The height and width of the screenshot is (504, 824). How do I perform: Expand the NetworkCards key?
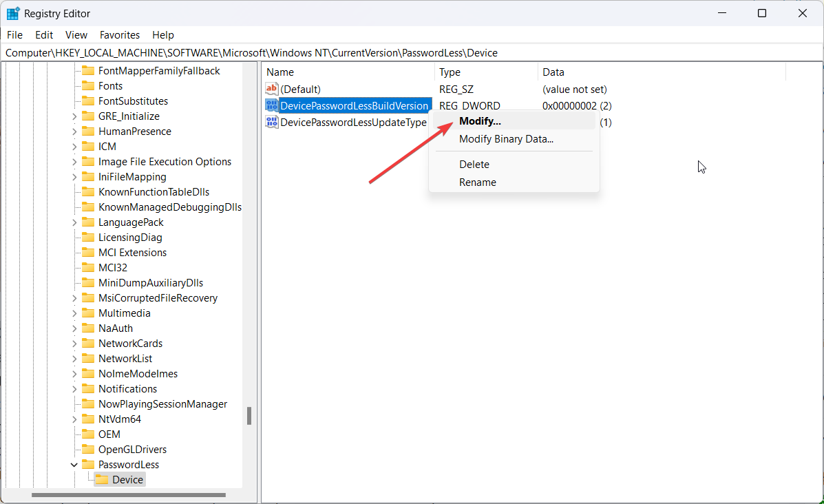click(x=74, y=344)
